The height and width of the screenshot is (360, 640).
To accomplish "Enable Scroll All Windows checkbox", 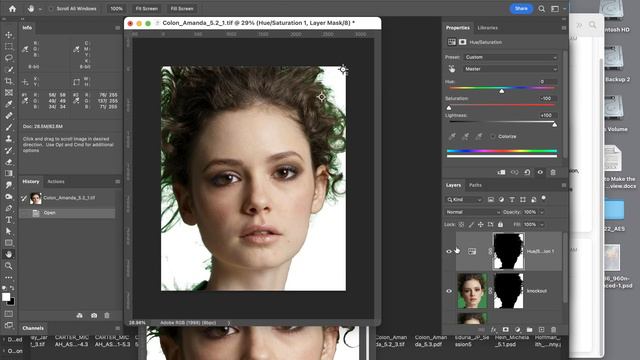I will 51,9.
